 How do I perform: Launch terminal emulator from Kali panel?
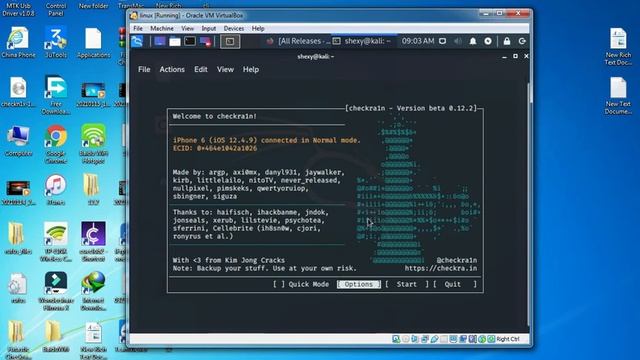[x=190, y=41]
